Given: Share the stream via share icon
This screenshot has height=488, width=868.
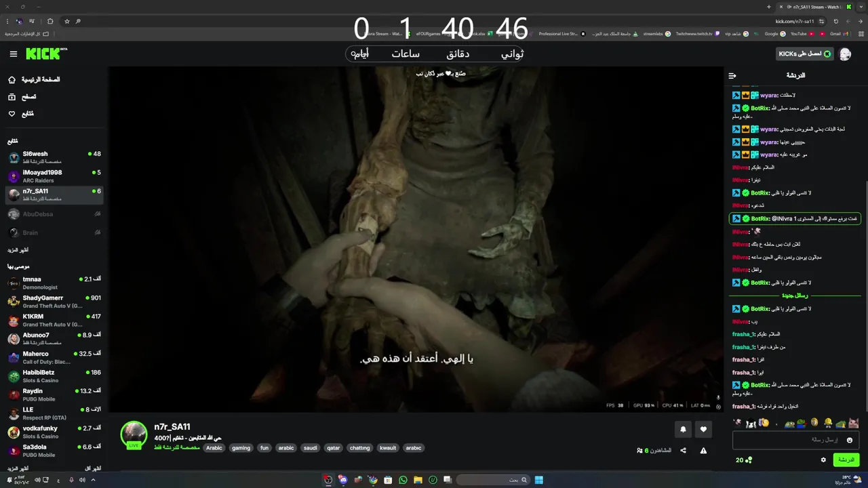Looking at the screenshot, I should click(x=683, y=451).
